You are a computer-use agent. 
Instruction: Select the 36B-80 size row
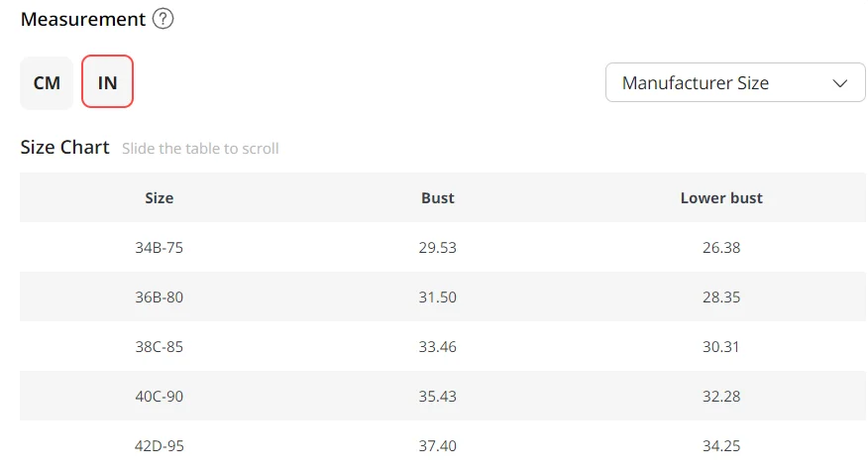443,296
